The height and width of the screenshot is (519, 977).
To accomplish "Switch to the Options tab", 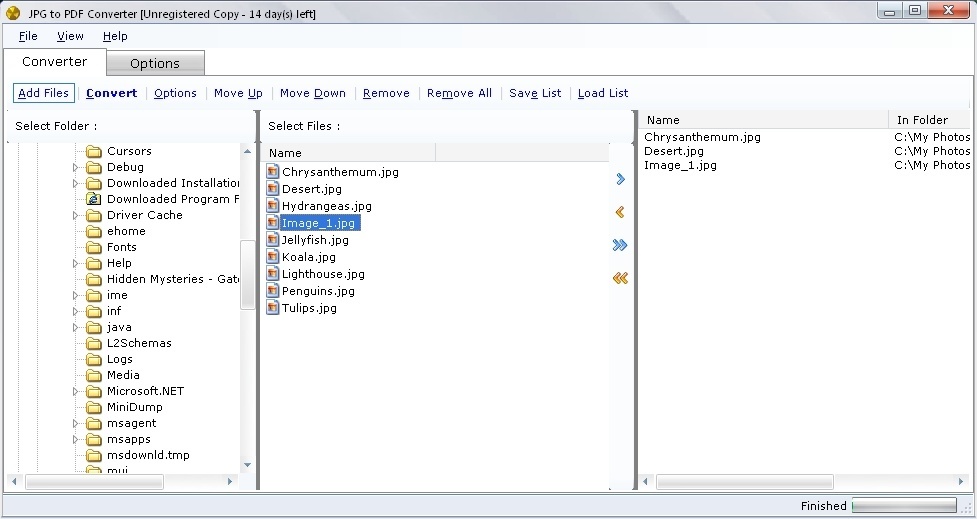I will (155, 63).
